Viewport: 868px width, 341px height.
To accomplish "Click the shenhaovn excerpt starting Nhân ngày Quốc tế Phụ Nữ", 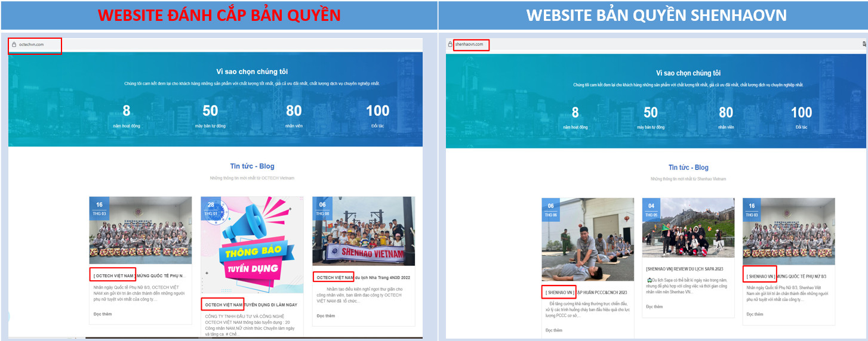I will point(787,294).
